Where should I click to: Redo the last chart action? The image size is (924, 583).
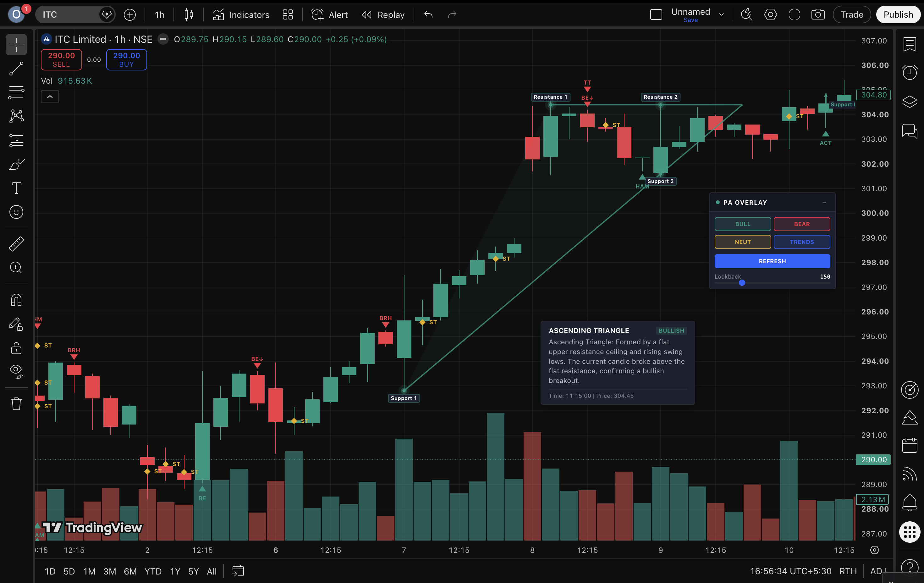point(452,14)
